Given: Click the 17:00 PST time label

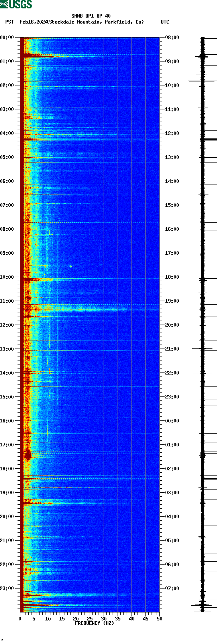Looking at the screenshot, I should 7,445.
